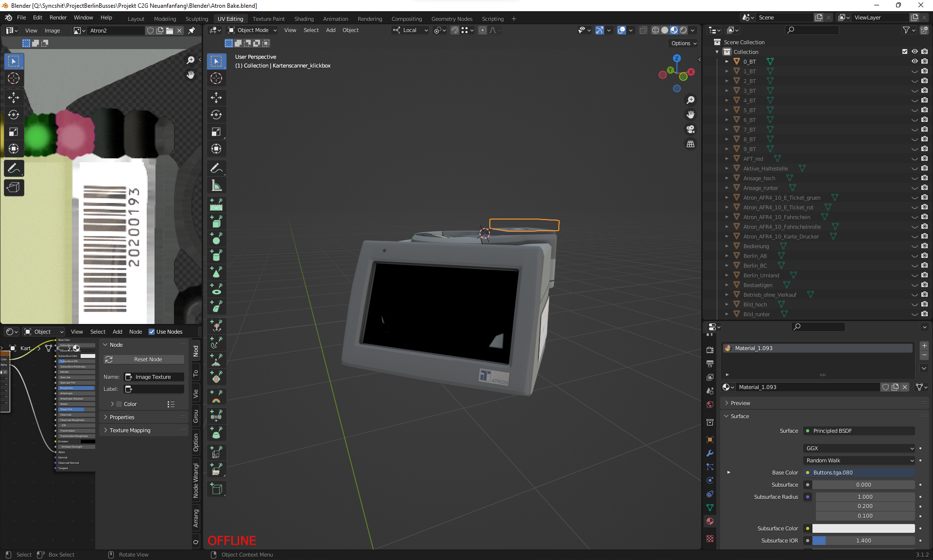Open the viewport Options button
933x560 pixels.
[684, 43]
